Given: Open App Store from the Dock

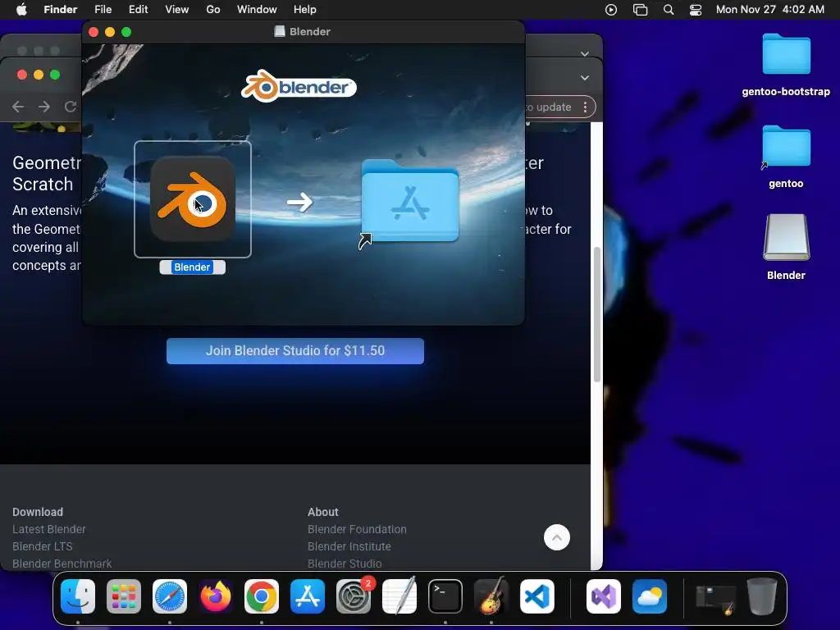Looking at the screenshot, I should coord(308,596).
